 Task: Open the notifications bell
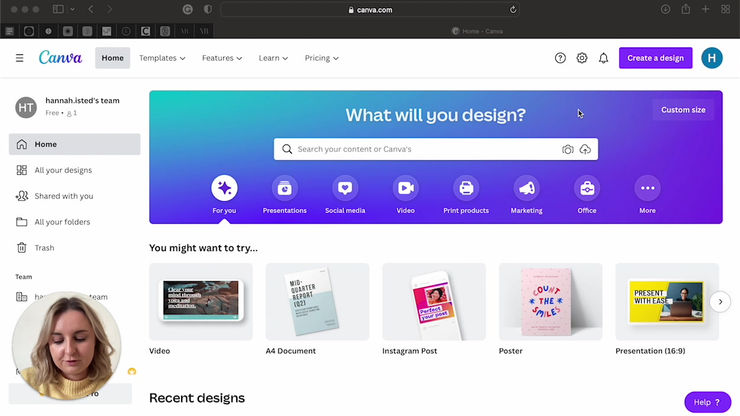604,58
